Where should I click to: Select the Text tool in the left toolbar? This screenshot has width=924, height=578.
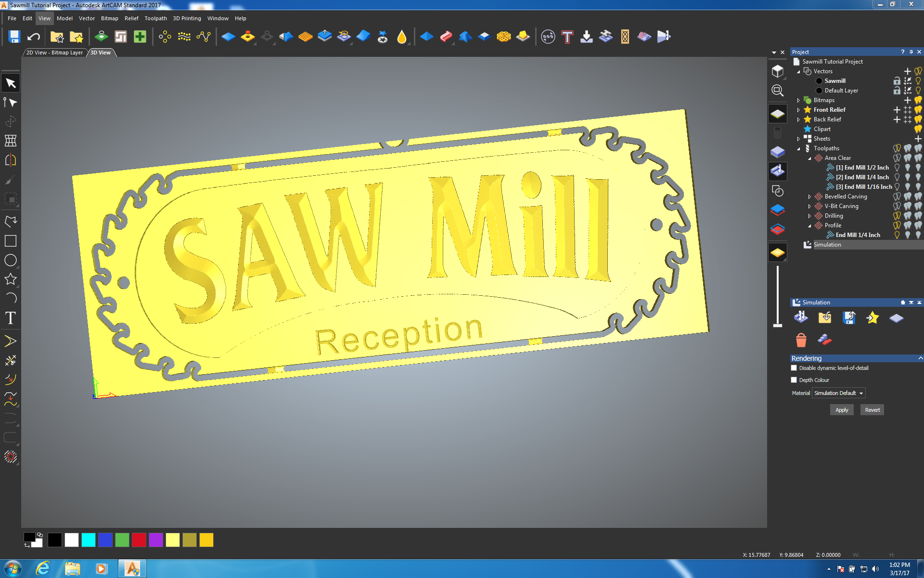coord(11,318)
